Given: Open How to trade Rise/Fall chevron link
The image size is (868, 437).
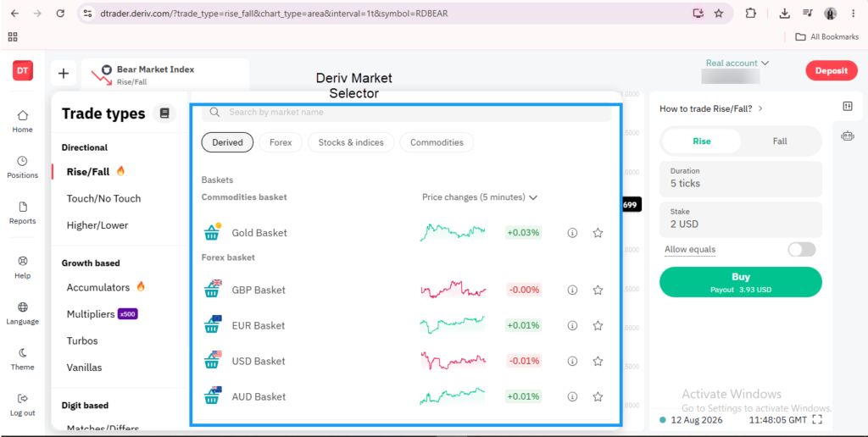Looking at the screenshot, I should click(x=711, y=109).
